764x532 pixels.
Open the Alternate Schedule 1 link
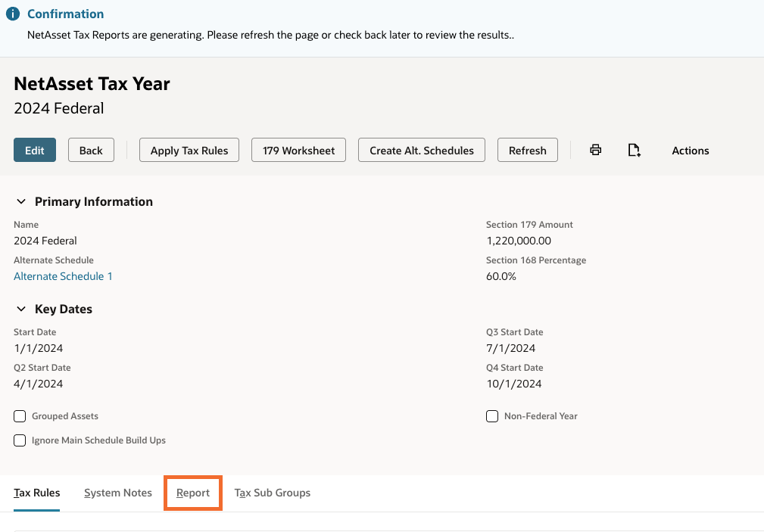click(63, 276)
